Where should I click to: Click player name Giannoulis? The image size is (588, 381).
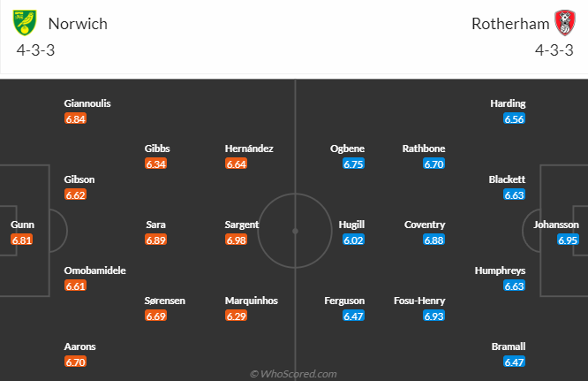(87, 103)
